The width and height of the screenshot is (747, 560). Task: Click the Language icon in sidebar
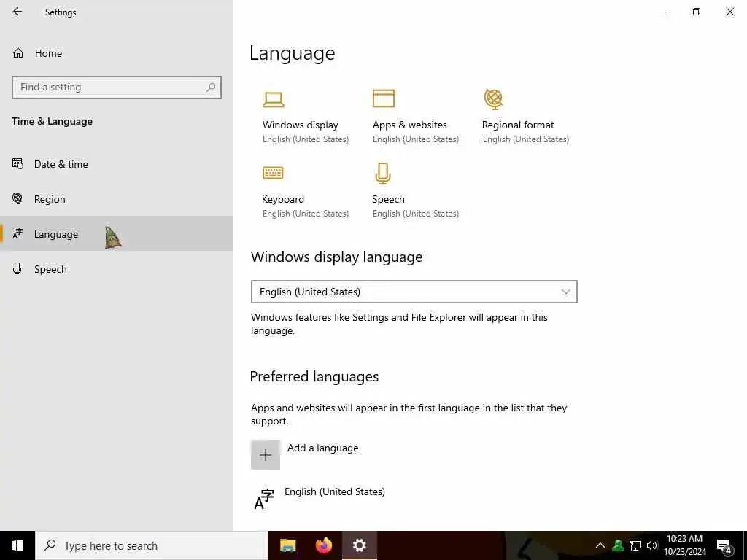point(18,234)
